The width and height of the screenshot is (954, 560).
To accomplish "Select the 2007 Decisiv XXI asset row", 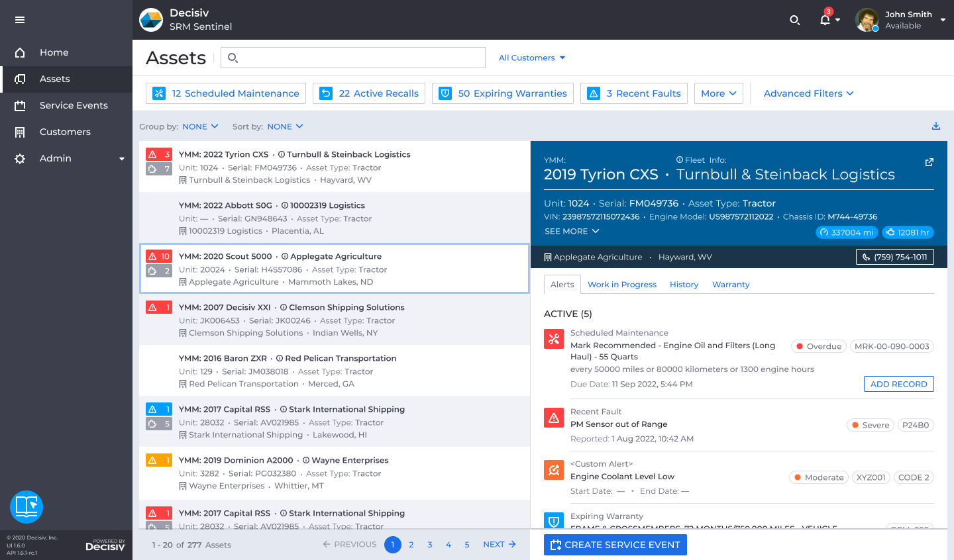I will coord(335,320).
